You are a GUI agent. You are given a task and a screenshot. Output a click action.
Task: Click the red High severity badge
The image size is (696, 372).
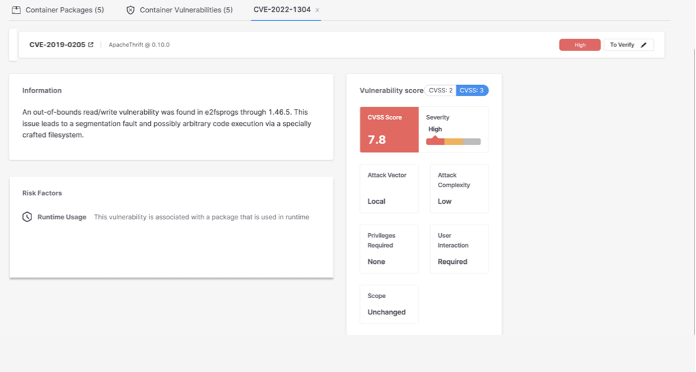(x=580, y=45)
